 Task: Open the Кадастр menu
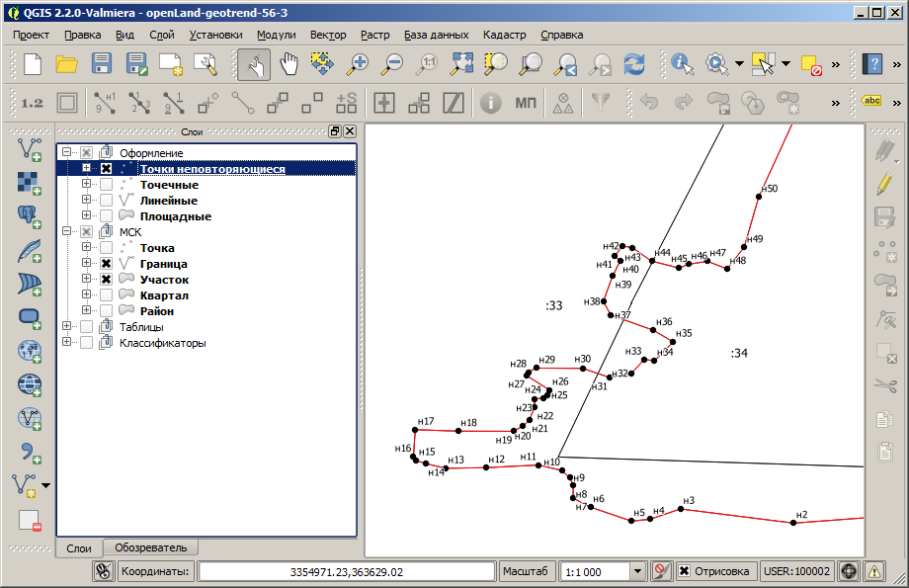(504, 35)
